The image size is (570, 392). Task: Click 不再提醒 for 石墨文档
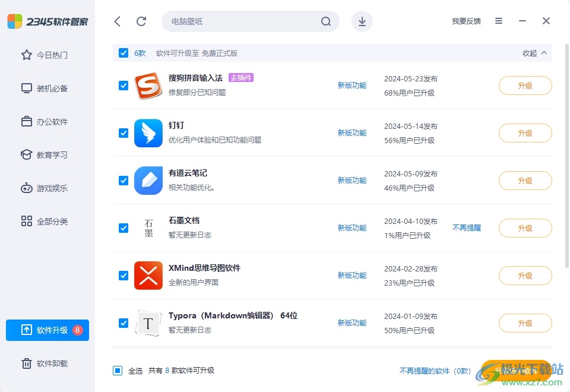(467, 228)
